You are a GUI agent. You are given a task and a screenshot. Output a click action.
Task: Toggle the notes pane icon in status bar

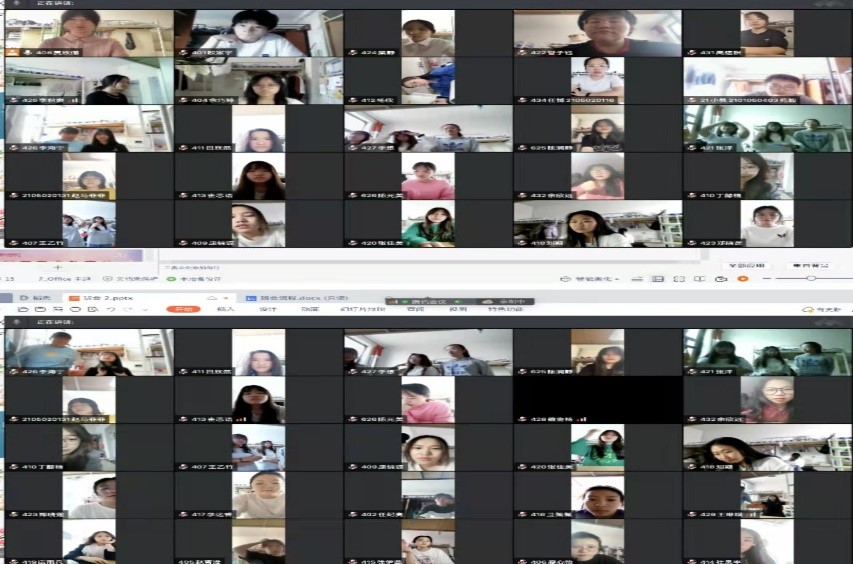[x=639, y=279]
